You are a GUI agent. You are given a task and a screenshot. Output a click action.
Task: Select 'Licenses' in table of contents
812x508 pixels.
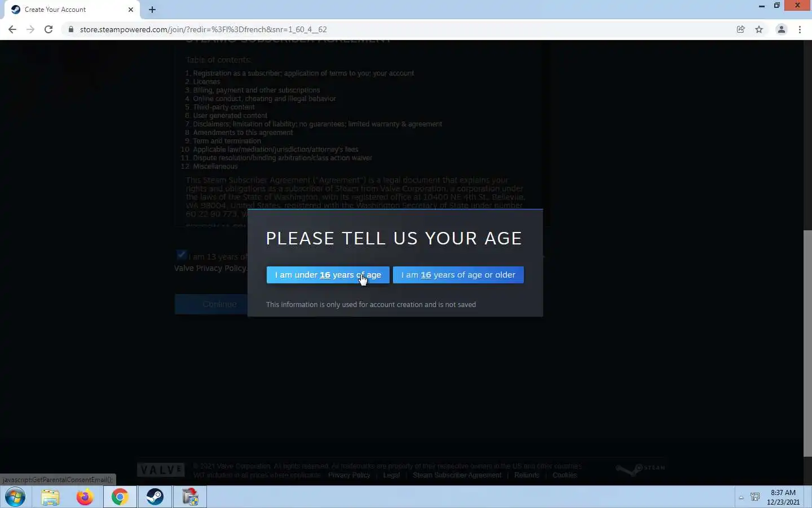tap(206, 82)
